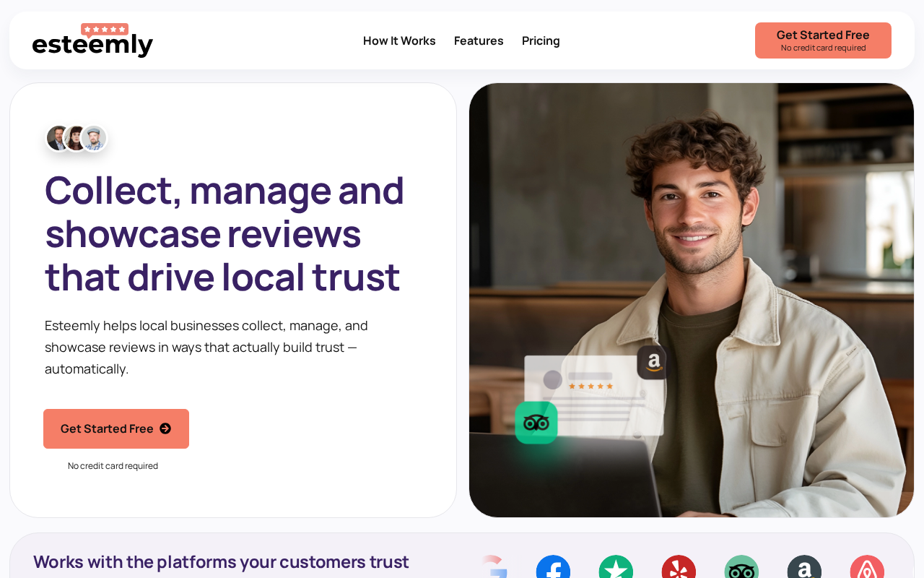Open the How It Works menu item
The width and height of the screenshot is (924, 578).
(399, 40)
